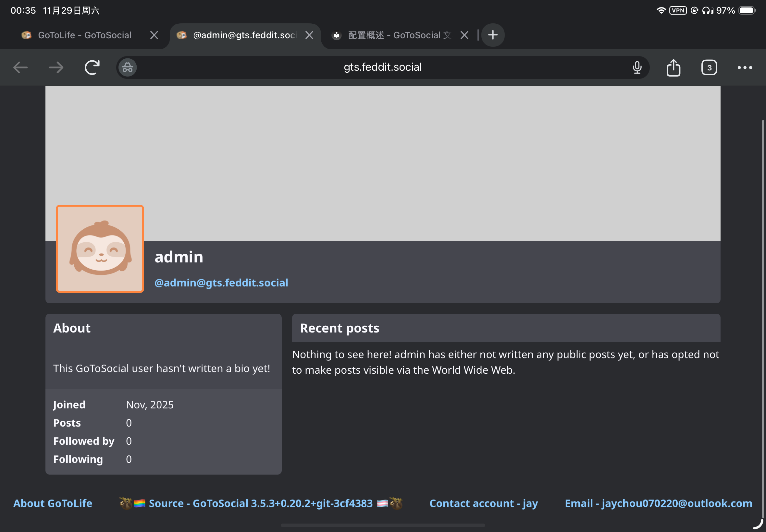This screenshot has width=766, height=532.
Task: Open the tab switcher showing 3 tabs
Action: pyautogui.click(x=709, y=68)
